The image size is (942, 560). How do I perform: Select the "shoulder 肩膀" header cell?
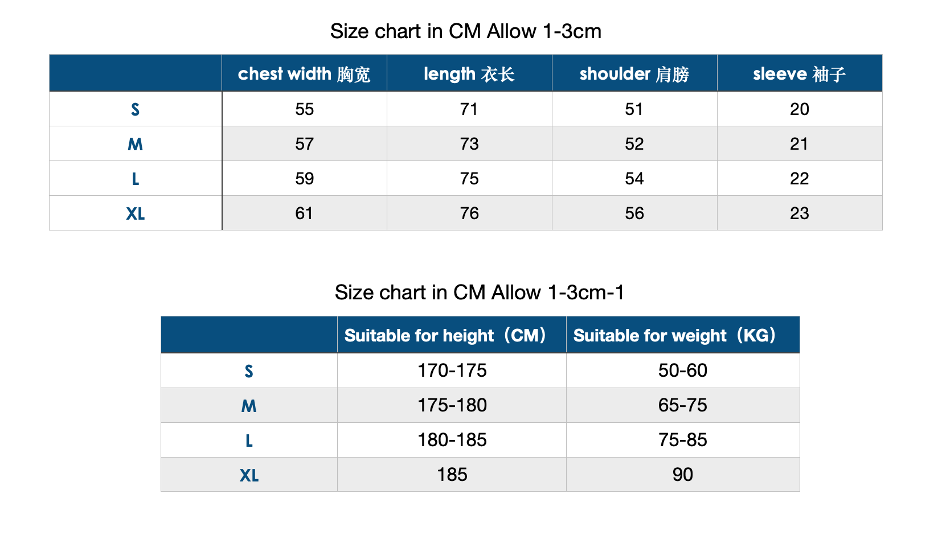(634, 74)
